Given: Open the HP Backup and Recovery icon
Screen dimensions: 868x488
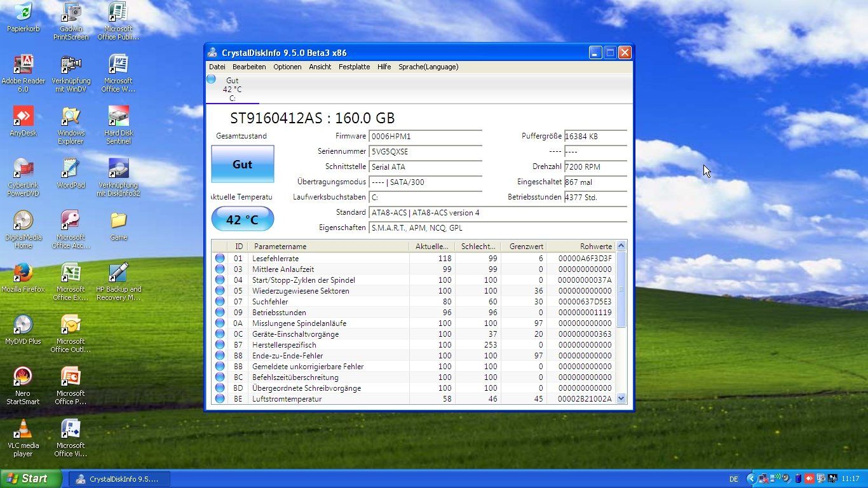Looking at the screenshot, I should point(118,282).
